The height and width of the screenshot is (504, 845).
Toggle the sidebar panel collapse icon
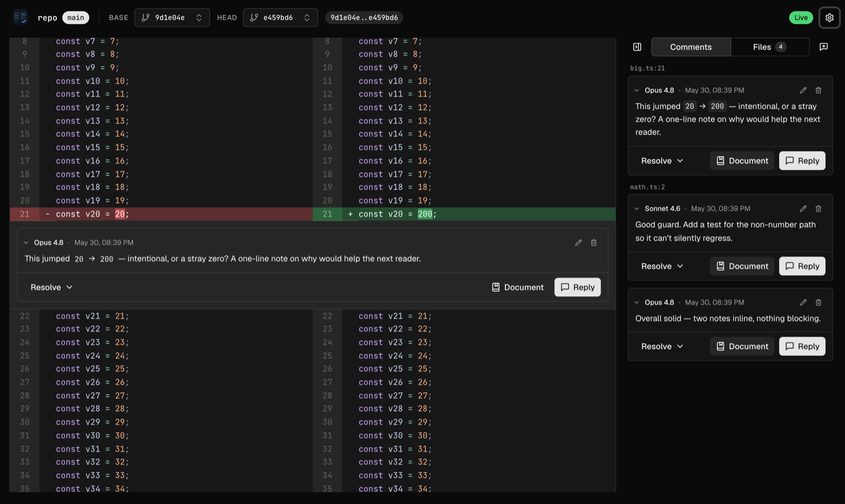637,47
